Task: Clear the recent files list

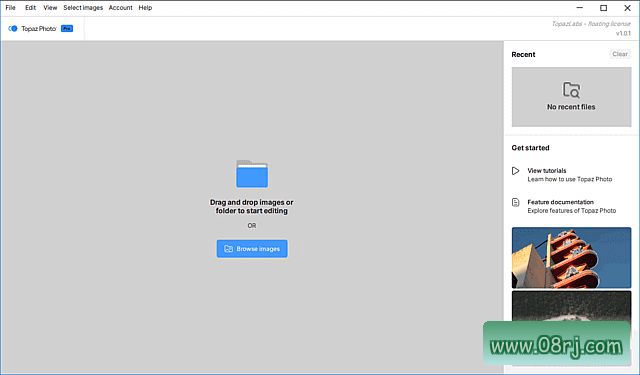Action: point(620,54)
